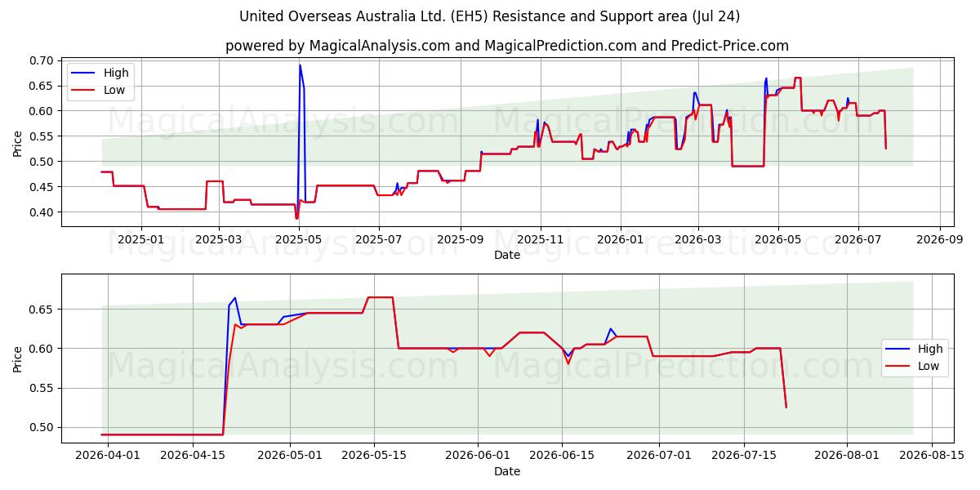The image size is (980, 490).
Task: Click the 0.50 y-axis tick in bottom chart
Action: pyautogui.click(x=42, y=427)
